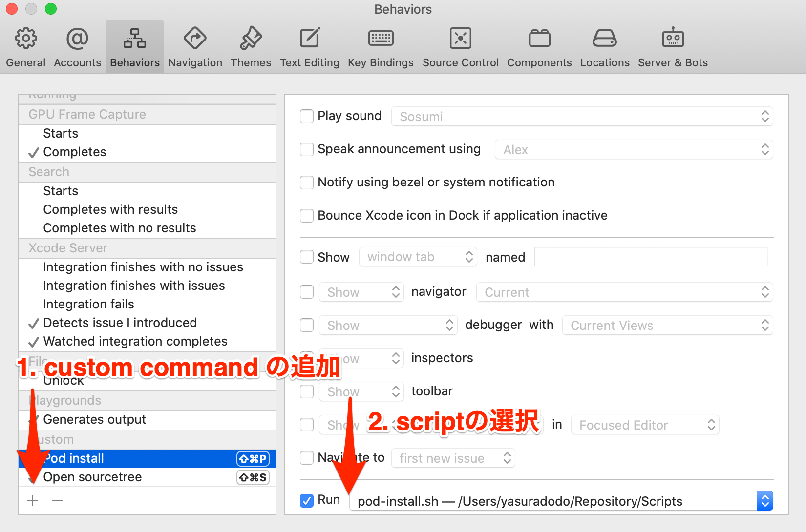806x532 pixels.
Task: Open the first new issue dropdown
Action: (x=453, y=458)
